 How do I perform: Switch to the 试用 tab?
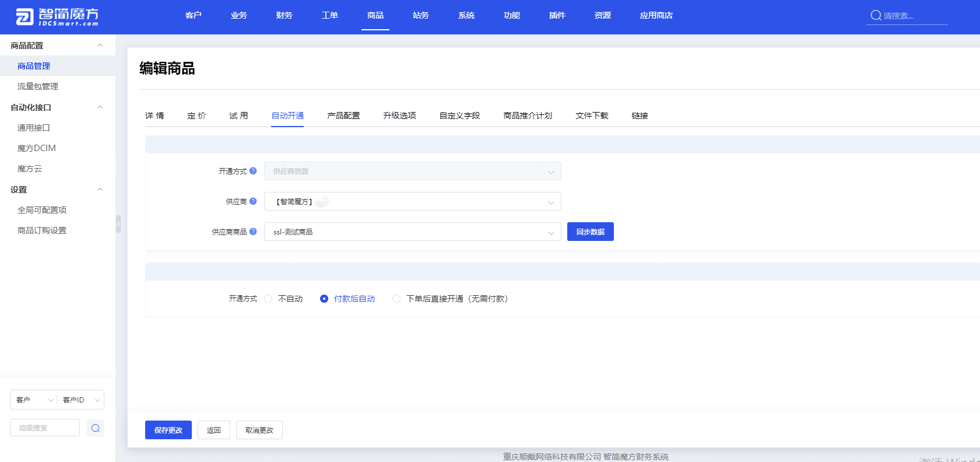(238, 116)
